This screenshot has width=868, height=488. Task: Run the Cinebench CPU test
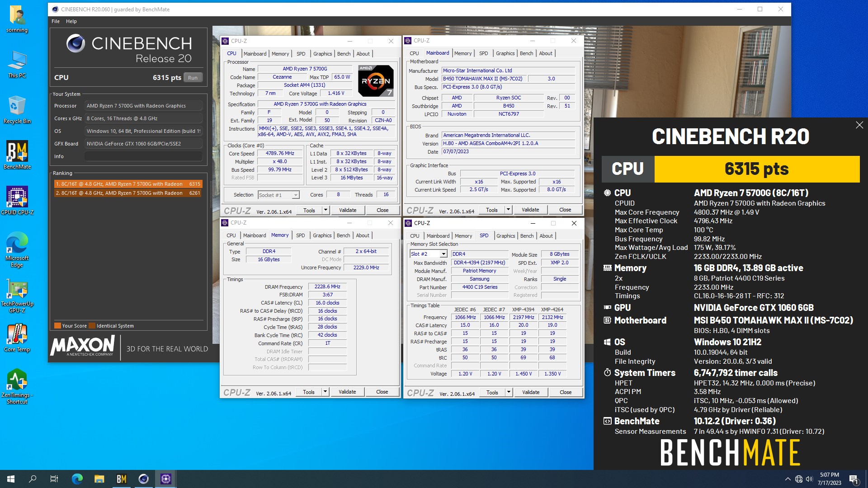point(193,78)
